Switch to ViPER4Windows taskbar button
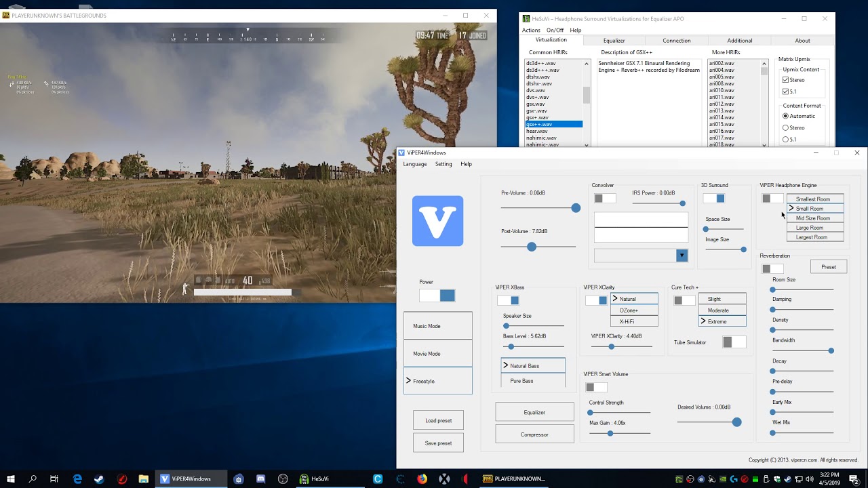 pyautogui.click(x=191, y=479)
